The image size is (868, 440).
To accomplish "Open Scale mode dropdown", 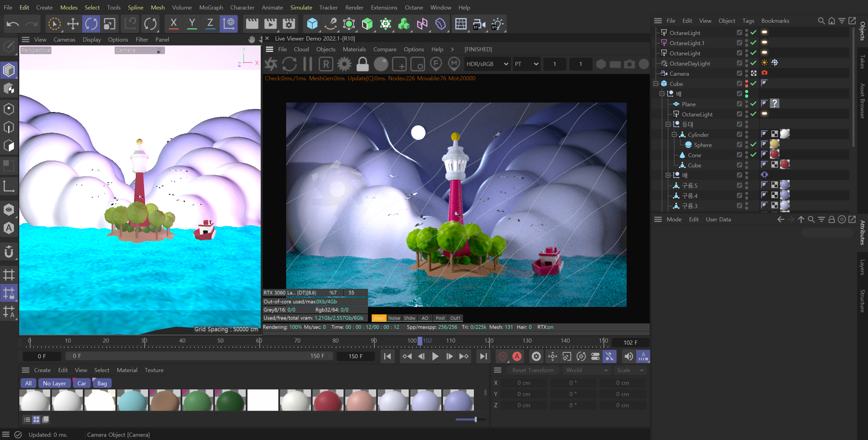I will click(630, 370).
